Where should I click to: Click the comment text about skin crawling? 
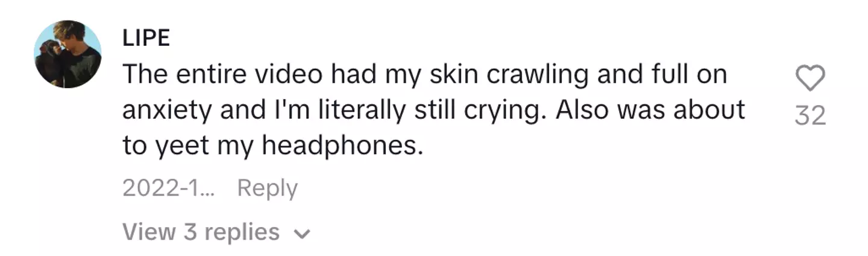click(424, 75)
